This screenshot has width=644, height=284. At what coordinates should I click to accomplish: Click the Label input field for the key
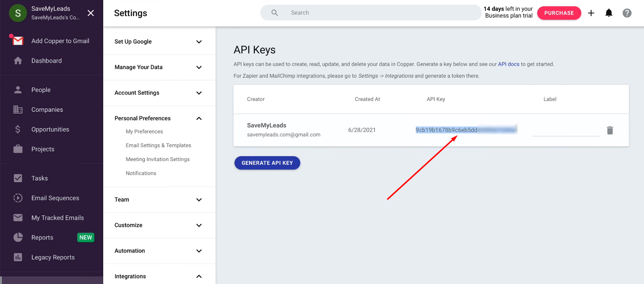pos(566,130)
